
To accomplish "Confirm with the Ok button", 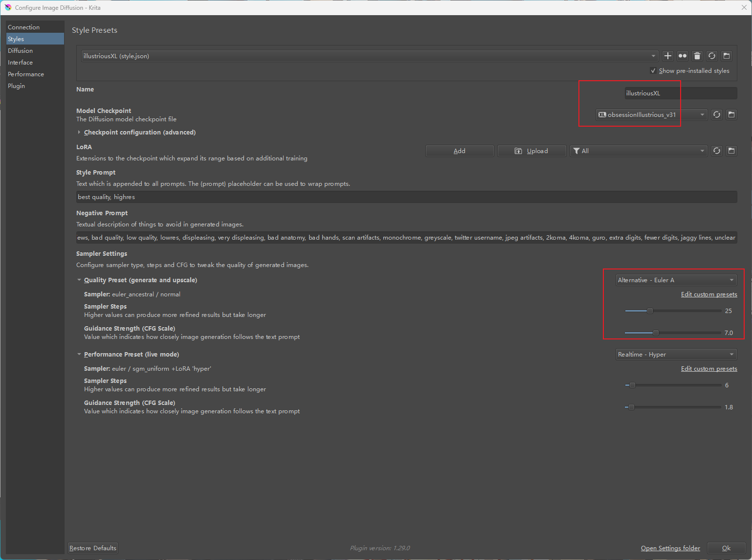I will [x=727, y=548].
